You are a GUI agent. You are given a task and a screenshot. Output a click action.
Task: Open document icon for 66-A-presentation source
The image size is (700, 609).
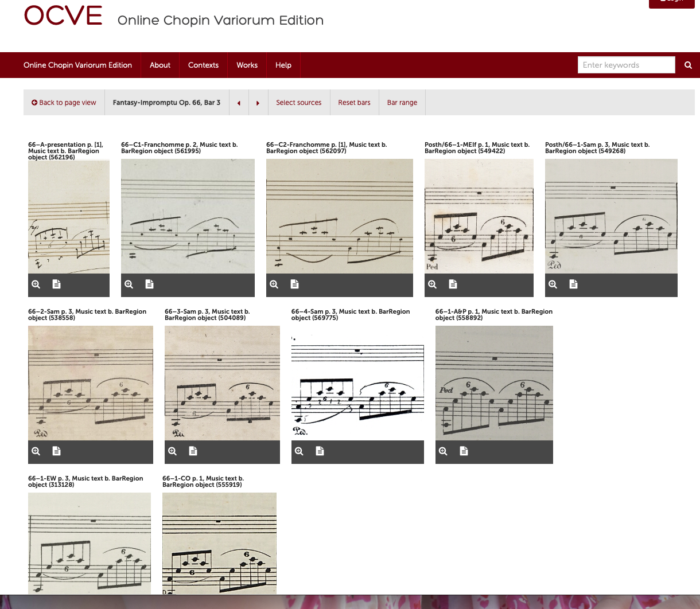(x=56, y=284)
